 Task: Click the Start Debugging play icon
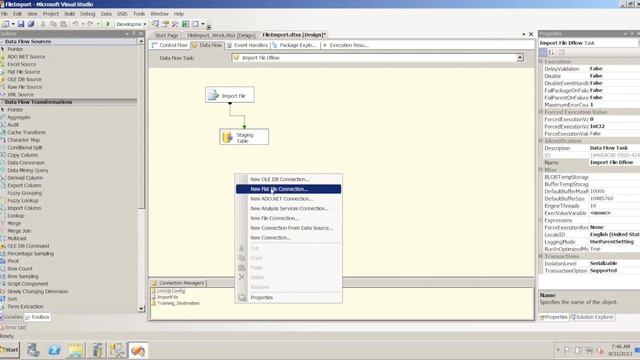tap(108, 24)
